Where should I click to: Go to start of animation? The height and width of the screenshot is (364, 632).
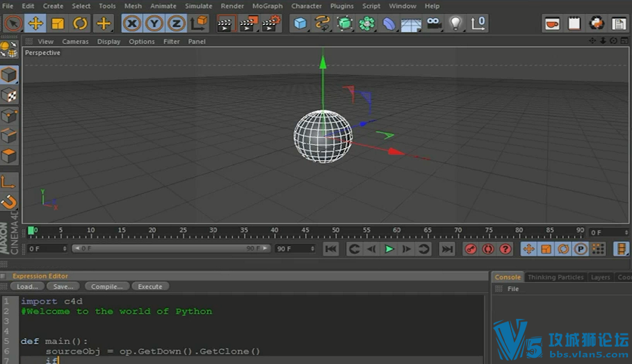click(x=331, y=249)
